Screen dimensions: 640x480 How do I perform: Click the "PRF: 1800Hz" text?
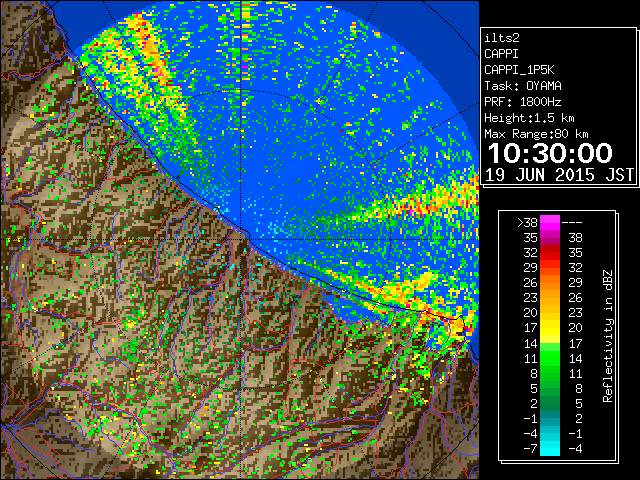[x=523, y=102]
